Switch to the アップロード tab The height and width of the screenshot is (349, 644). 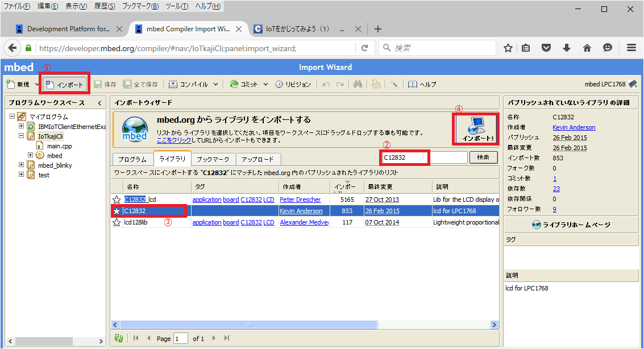click(x=257, y=159)
